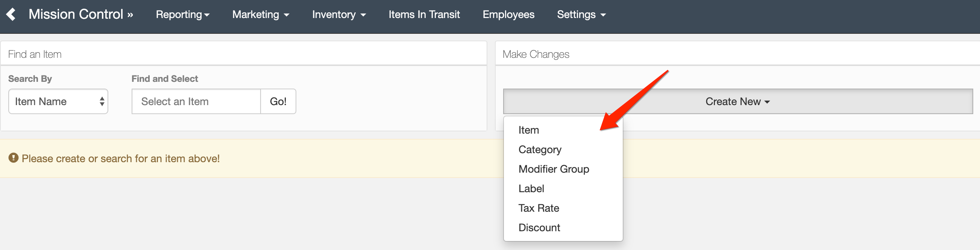Go to Items In Transit
The image size is (980, 250).
point(424,14)
